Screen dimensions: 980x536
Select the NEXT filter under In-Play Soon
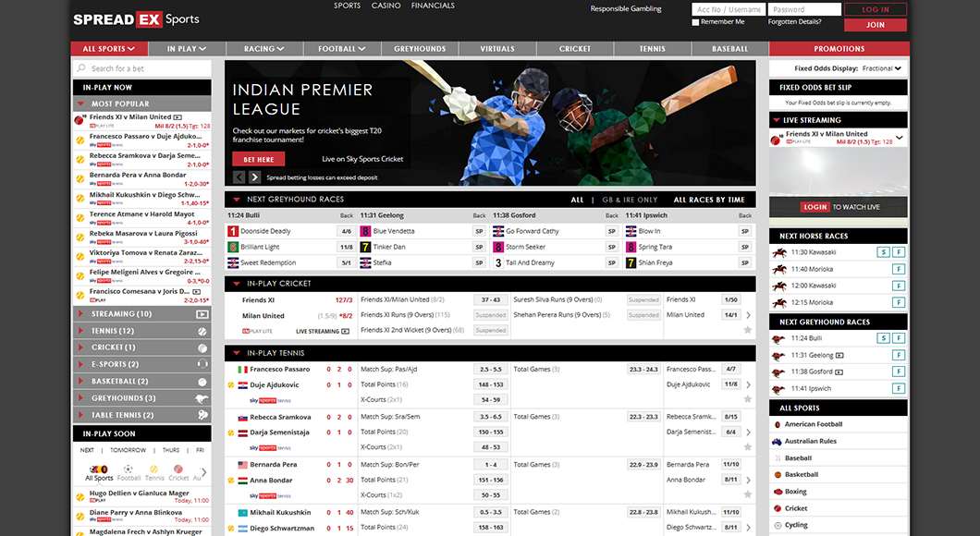87,450
